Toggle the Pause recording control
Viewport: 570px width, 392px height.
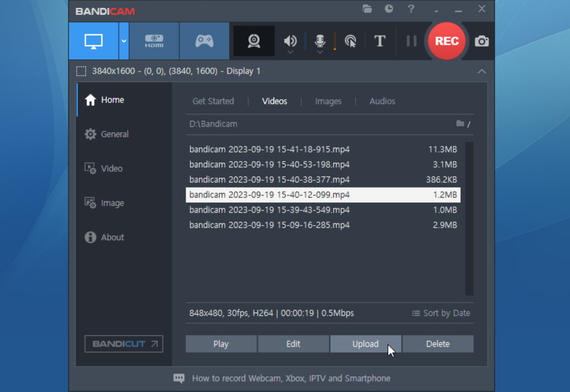point(411,41)
